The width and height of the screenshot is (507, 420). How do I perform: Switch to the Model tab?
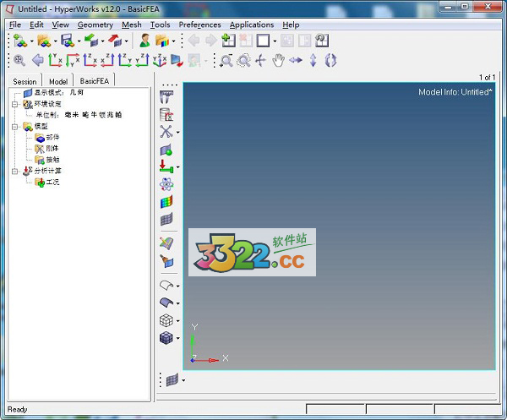click(58, 81)
